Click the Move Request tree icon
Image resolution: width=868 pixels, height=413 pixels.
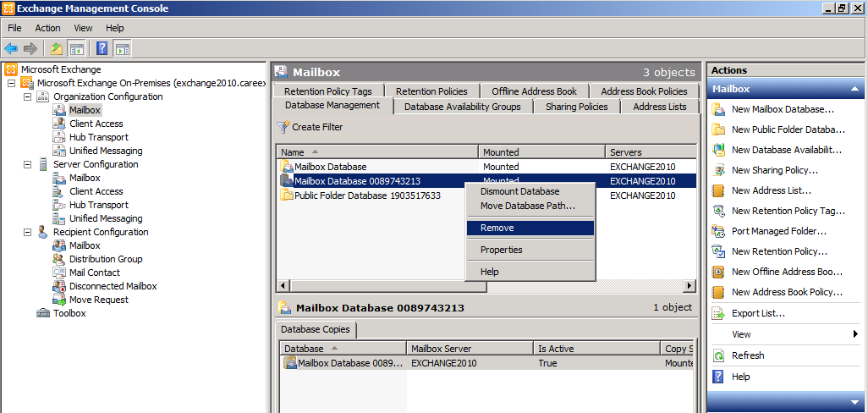(x=59, y=300)
